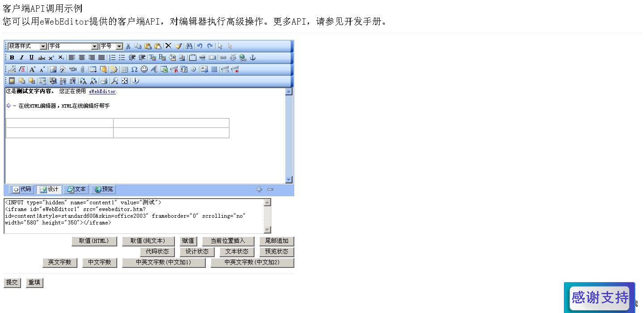Screen dimensions: 644x313
Task: Switch to 代码 code view tab
Action: [21, 189]
